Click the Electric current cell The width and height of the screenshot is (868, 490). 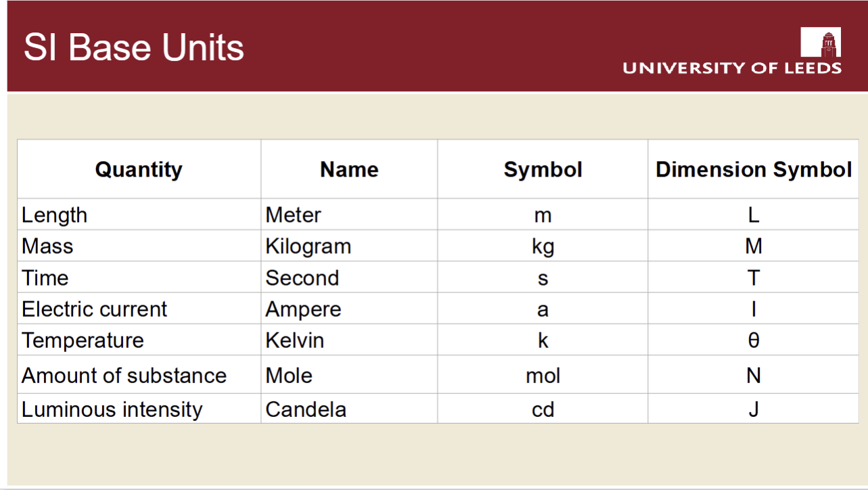139,309
